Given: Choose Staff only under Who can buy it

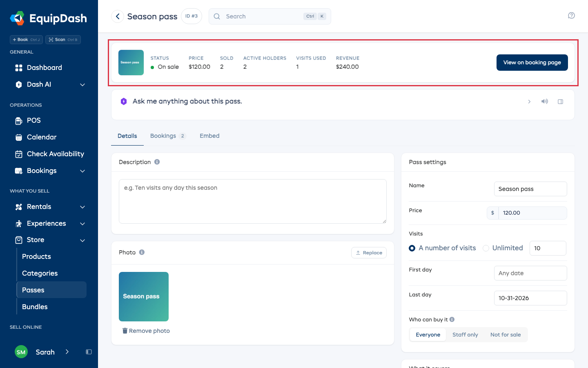Looking at the screenshot, I should click(465, 335).
